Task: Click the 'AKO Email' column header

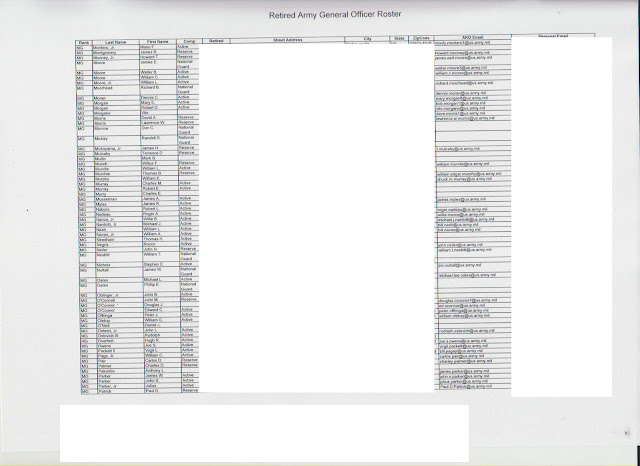Action: pyautogui.click(x=472, y=38)
